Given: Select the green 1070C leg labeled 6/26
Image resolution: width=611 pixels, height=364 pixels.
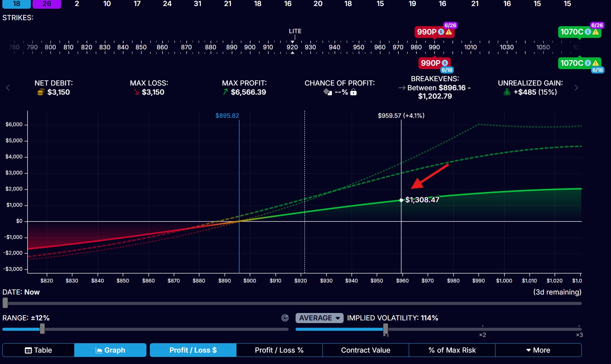Looking at the screenshot, I should click(x=579, y=32).
